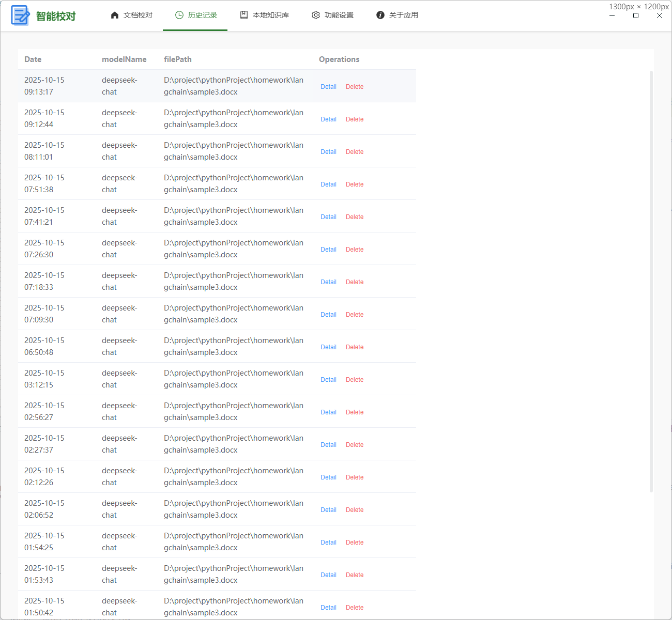Screen dimensions: 672x620
Task: Open Detail for the 07:41:21 record
Action: point(328,217)
